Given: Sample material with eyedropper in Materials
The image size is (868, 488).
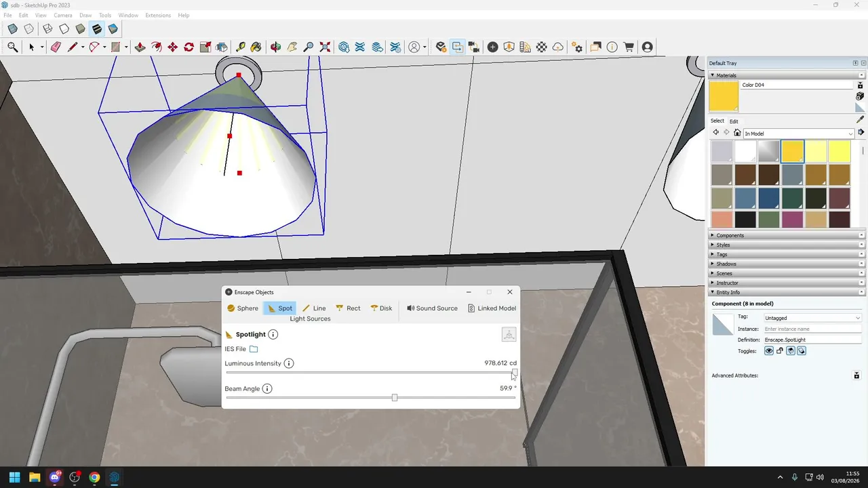Looking at the screenshot, I should (x=860, y=120).
